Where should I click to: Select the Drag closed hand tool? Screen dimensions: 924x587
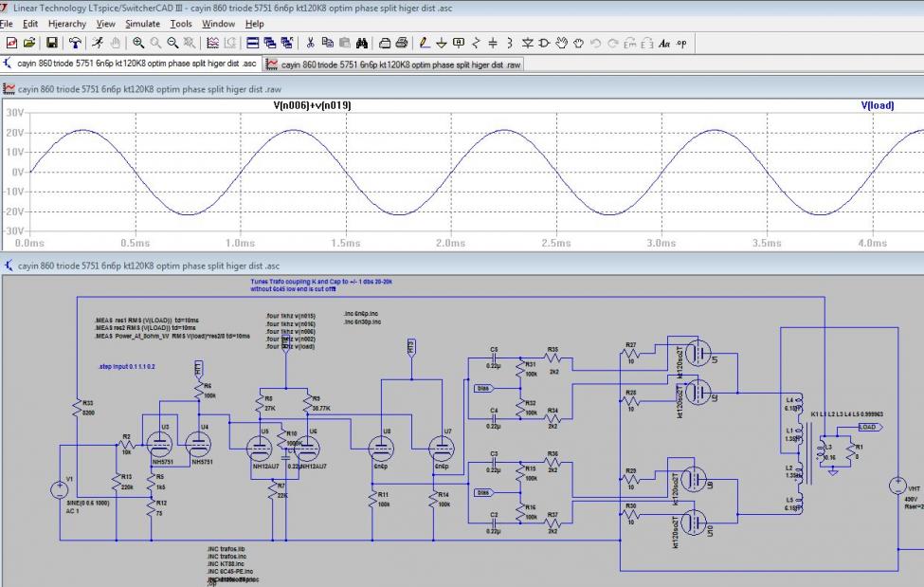(x=579, y=43)
